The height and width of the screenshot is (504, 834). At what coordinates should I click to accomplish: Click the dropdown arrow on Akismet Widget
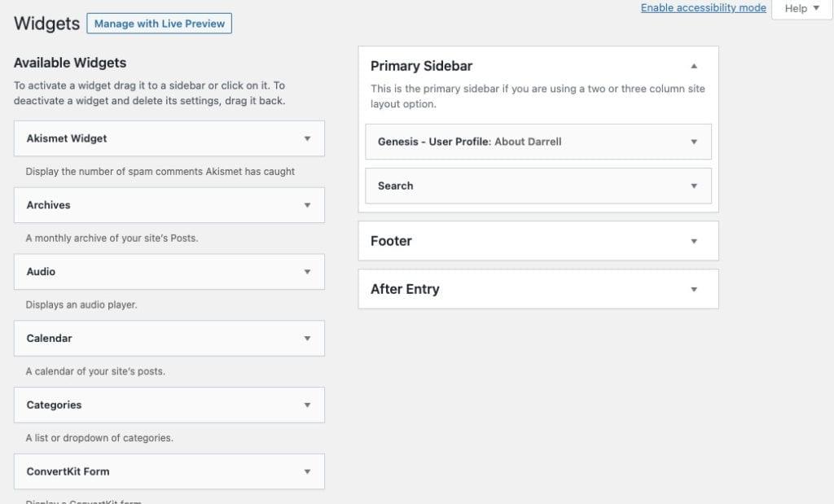[x=308, y=138]
